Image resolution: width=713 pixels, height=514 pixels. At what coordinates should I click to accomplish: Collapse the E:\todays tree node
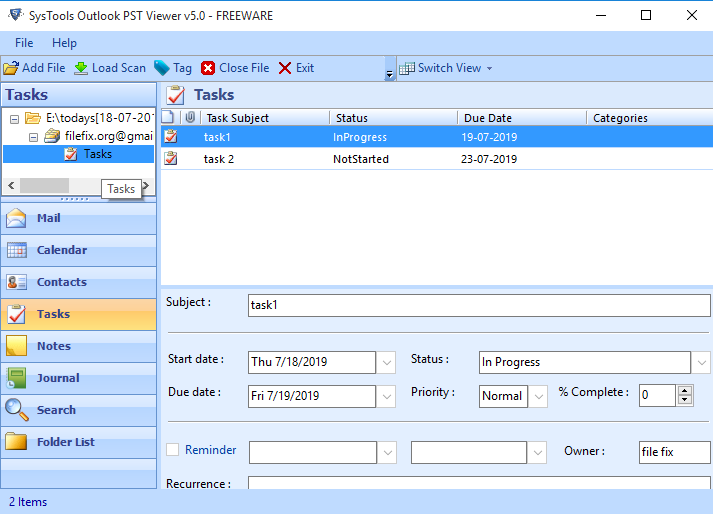point(15,119)
